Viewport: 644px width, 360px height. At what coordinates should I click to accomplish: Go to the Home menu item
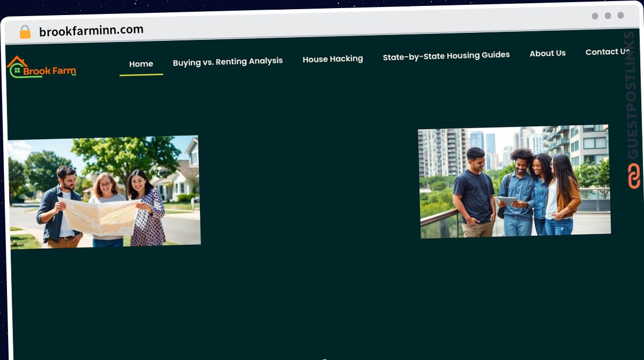pos(141,64)
